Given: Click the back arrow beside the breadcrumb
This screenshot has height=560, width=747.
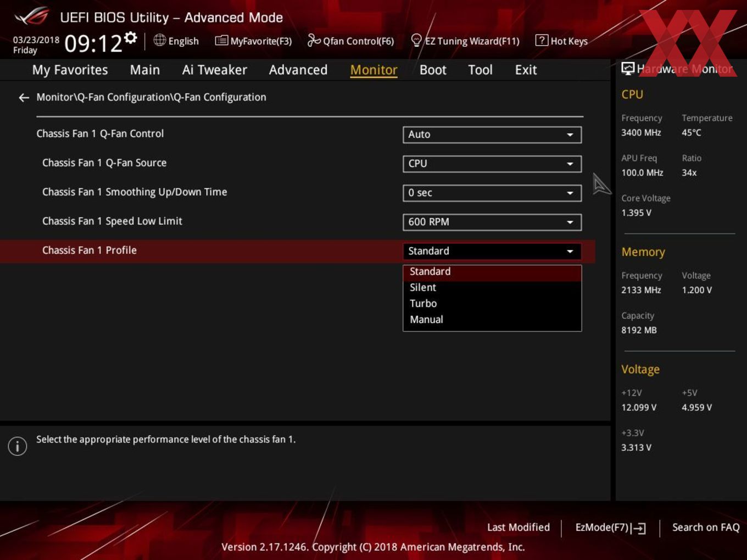Looking at the screenshot, I should (24, 98).
